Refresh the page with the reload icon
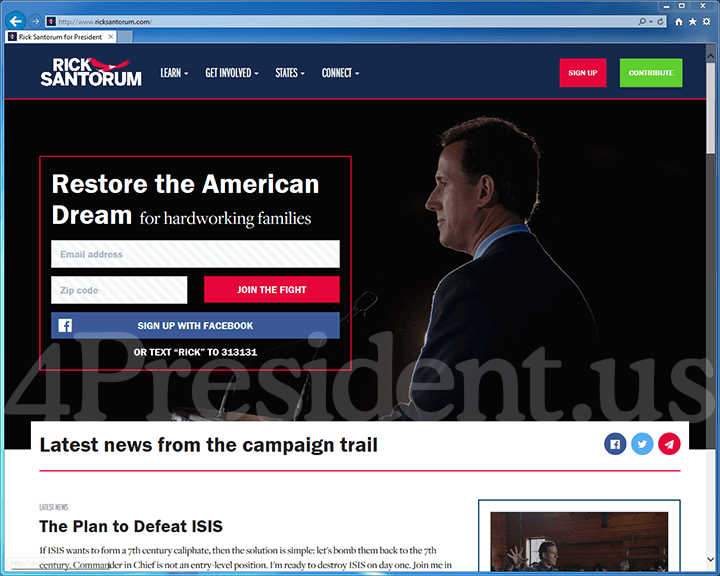Image resolution: width=720 pixels, height=576 pixels. [x=660, y=22]
